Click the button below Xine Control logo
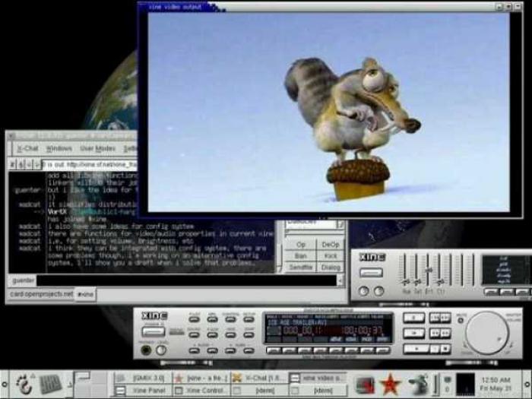This screenshot has width=532, height=399. tap(371, 272)
